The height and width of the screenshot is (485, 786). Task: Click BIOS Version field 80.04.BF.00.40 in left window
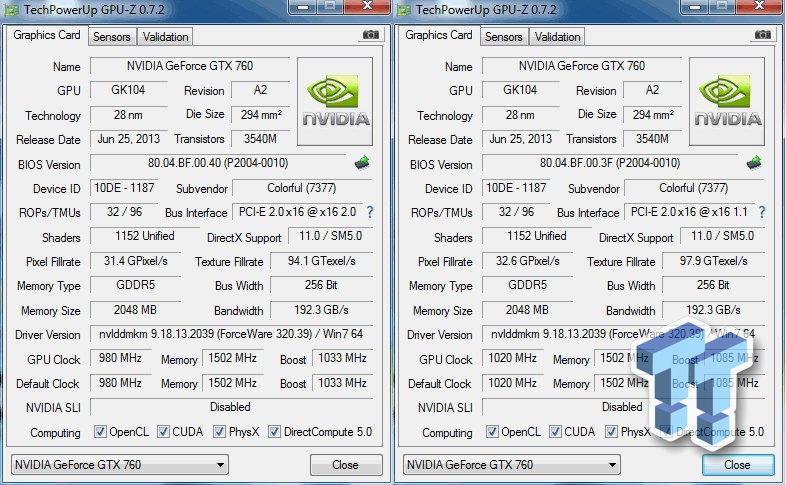pyautogui.click(x=218, y=163)
